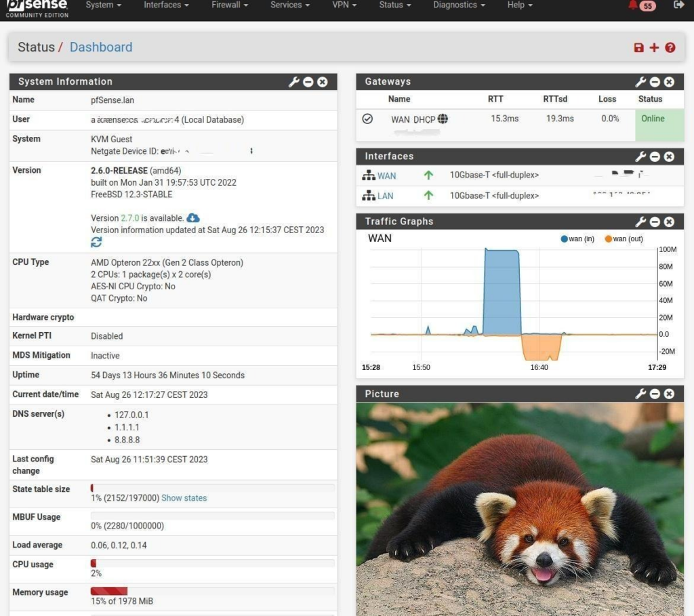
Task: Click the cloud download update icon
Action: click(x=193, y=218)
